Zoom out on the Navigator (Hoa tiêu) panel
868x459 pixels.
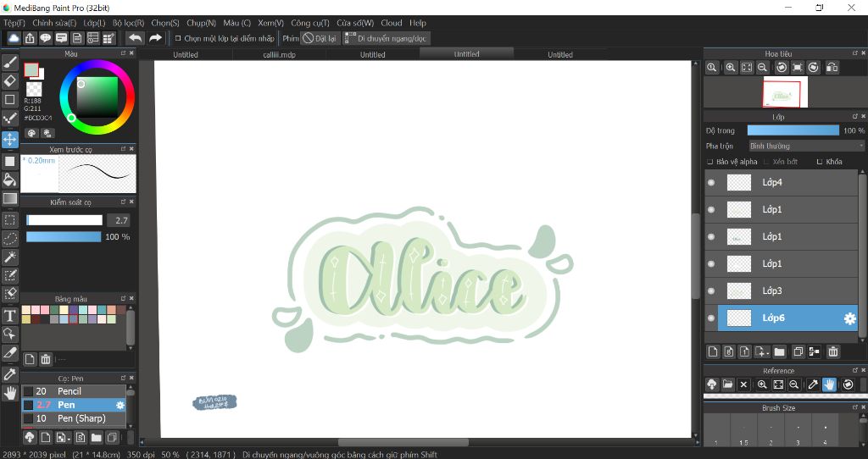(762, 68)
